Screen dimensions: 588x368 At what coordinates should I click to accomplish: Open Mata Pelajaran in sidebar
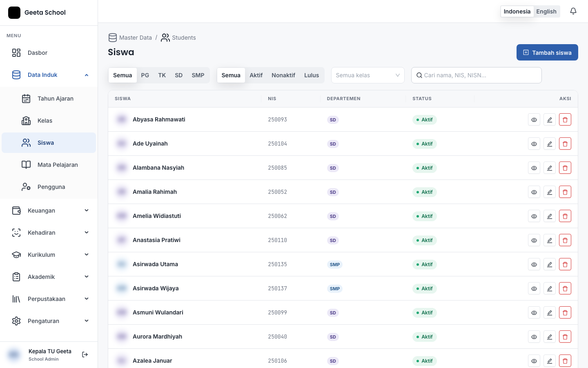(49, 165)
